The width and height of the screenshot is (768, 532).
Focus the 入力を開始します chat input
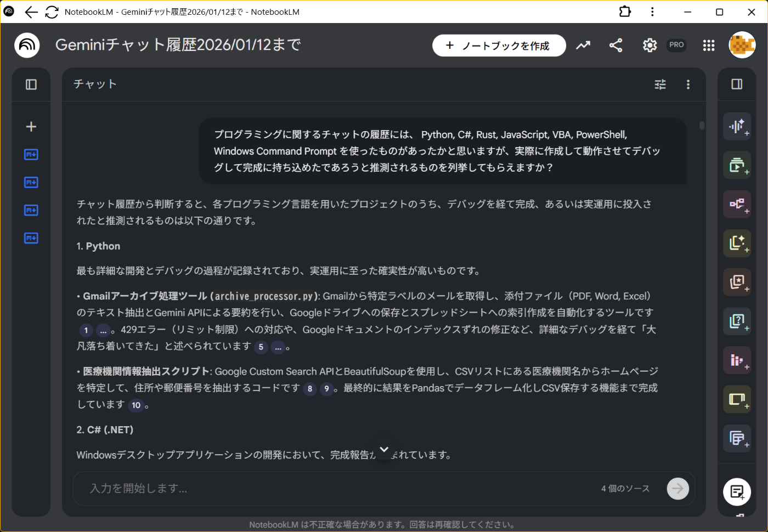340,488
